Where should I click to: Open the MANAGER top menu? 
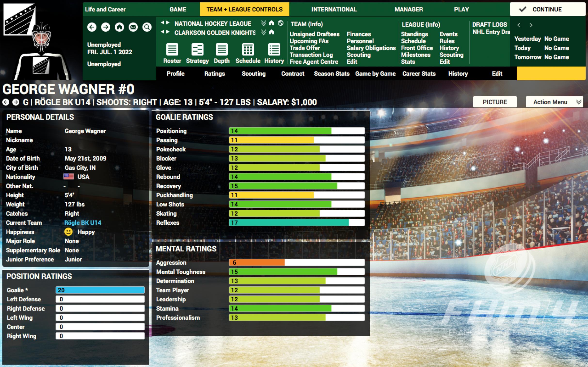(x=408, y=9)
